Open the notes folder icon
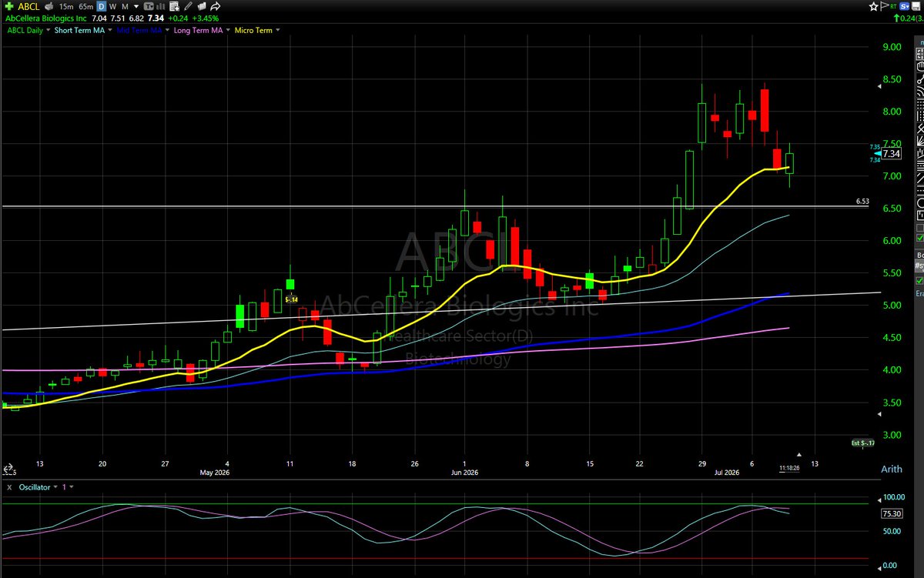Screen dimensions: 924x578 (201, 7)
